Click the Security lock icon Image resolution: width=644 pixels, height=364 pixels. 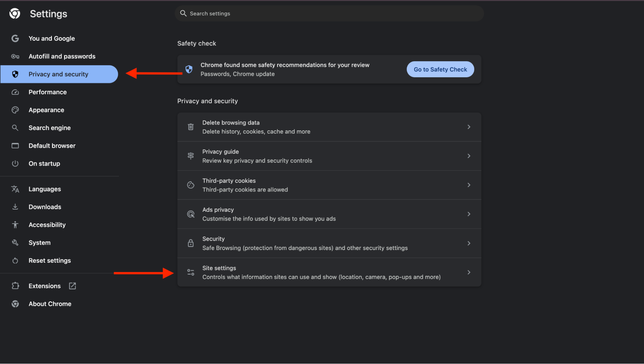point(190,243)
